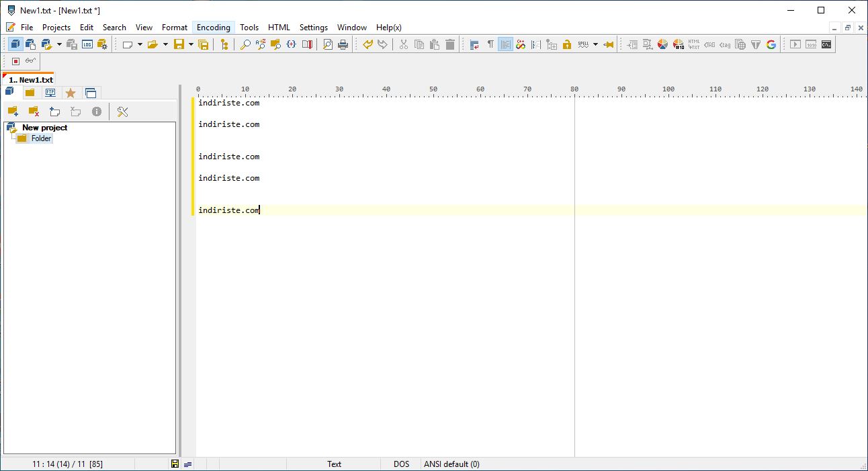Viewport: 868px width, 471px height.
Task: Switch to the open windows list tab
Action: 91,93
